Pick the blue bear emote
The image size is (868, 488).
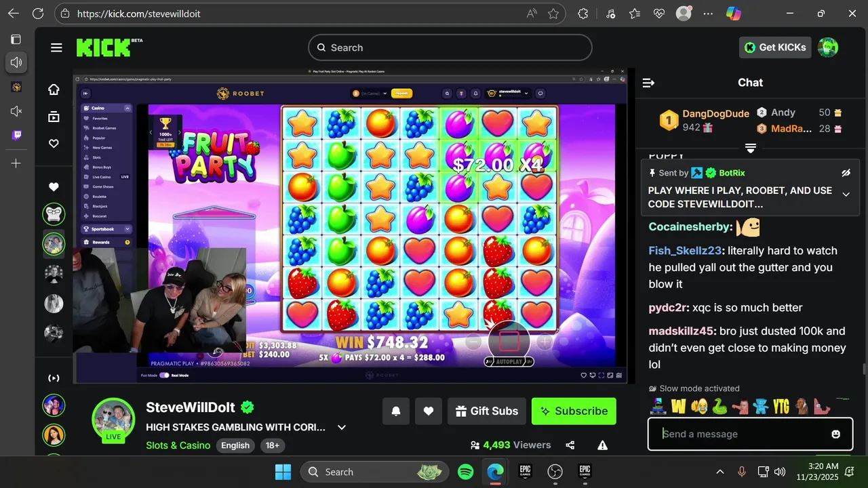[760, 407]
